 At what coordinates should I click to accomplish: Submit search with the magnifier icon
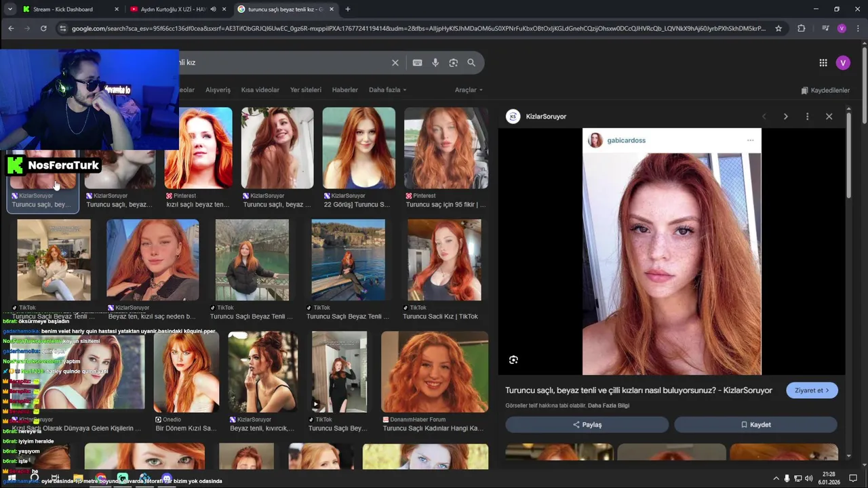(x=471, y=62)
